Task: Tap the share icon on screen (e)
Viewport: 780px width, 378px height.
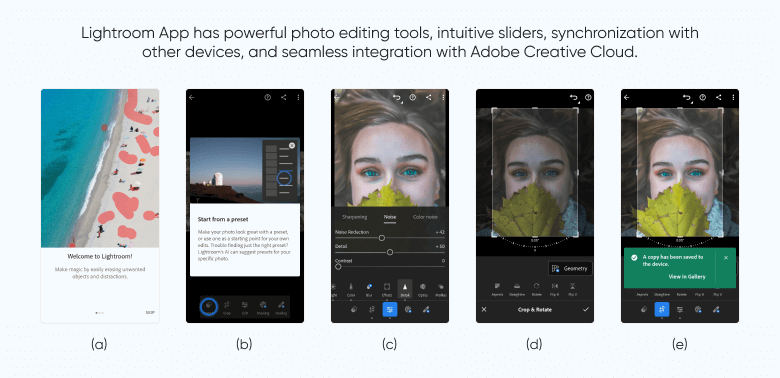Action: (718, 97)
